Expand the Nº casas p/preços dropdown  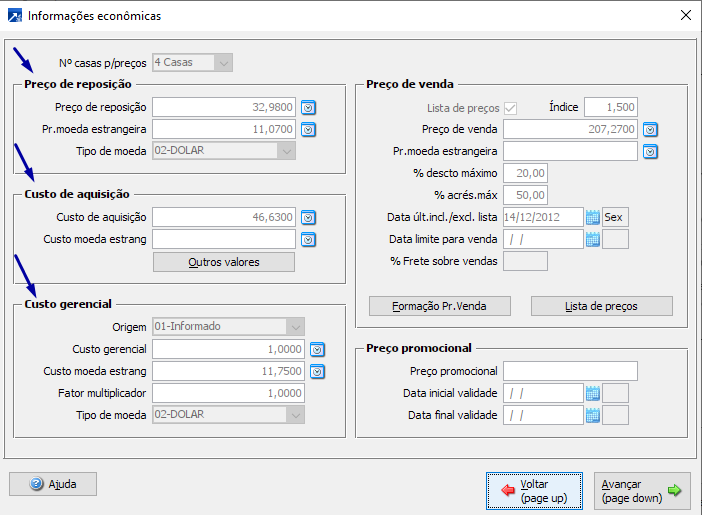pos(224,62)
